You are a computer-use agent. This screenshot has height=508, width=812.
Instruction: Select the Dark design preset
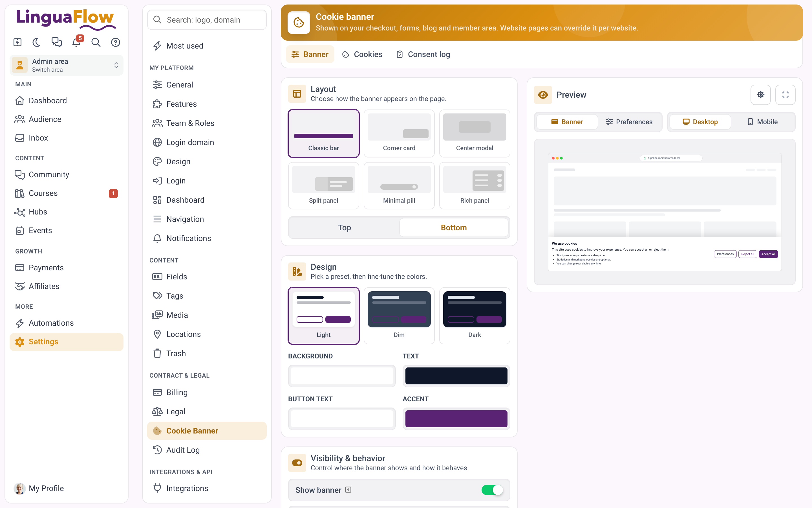tap(475, 316)
